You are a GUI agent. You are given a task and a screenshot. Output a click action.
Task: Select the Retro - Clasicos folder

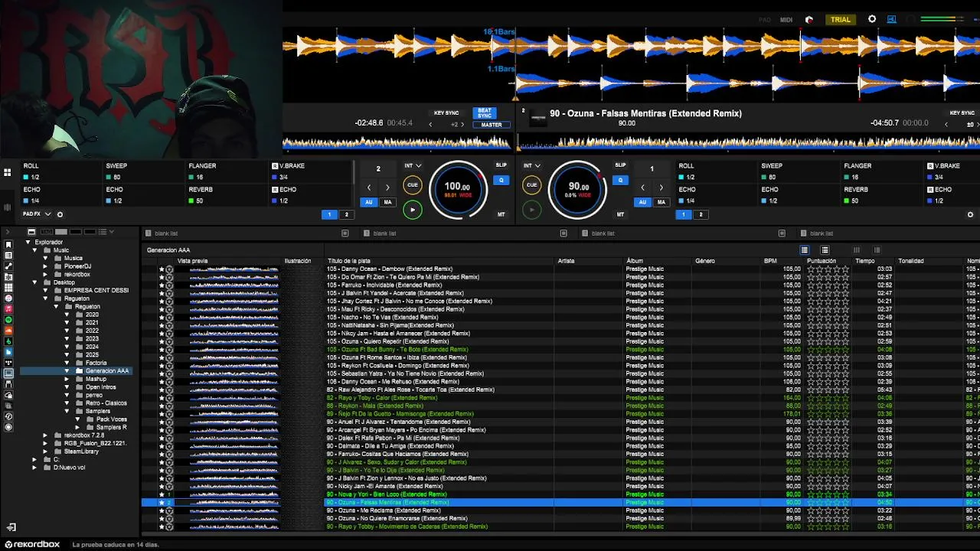click(x=106, y=403)
